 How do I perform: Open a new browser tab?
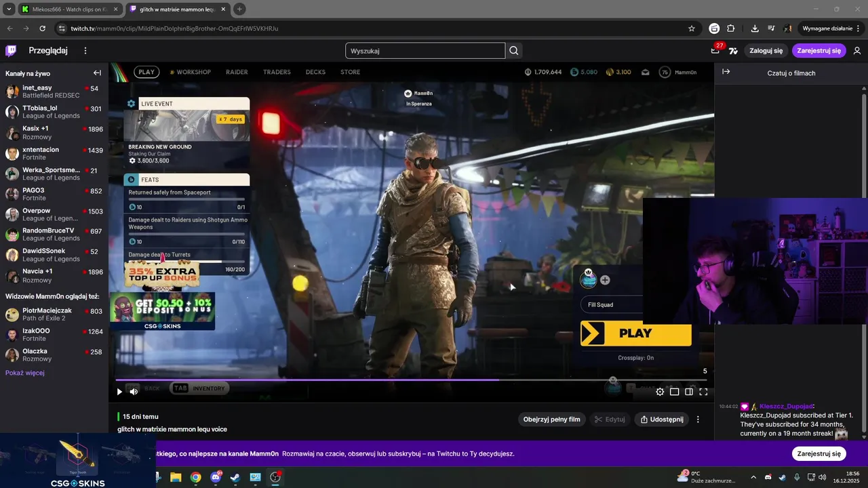coord(239,9)
